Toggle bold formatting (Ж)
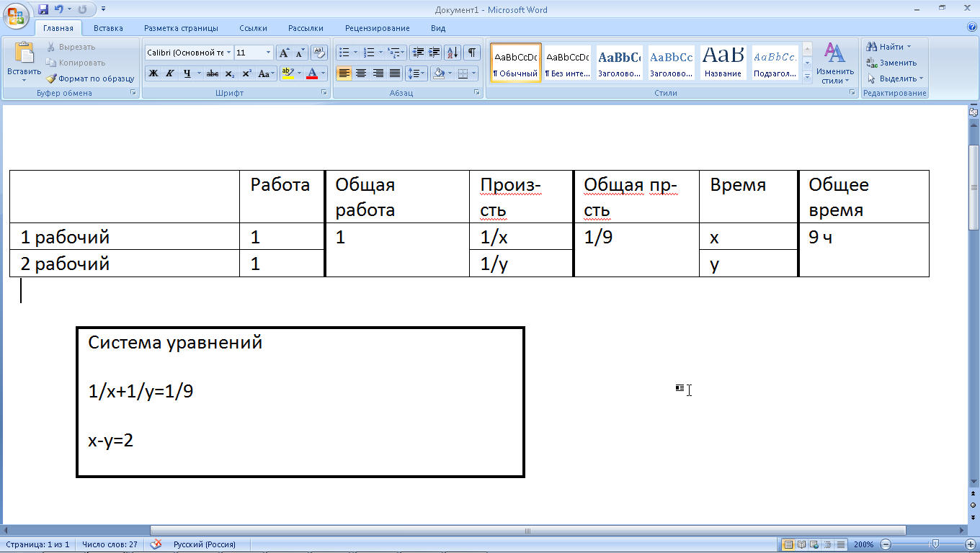 [x=153, y=73]
